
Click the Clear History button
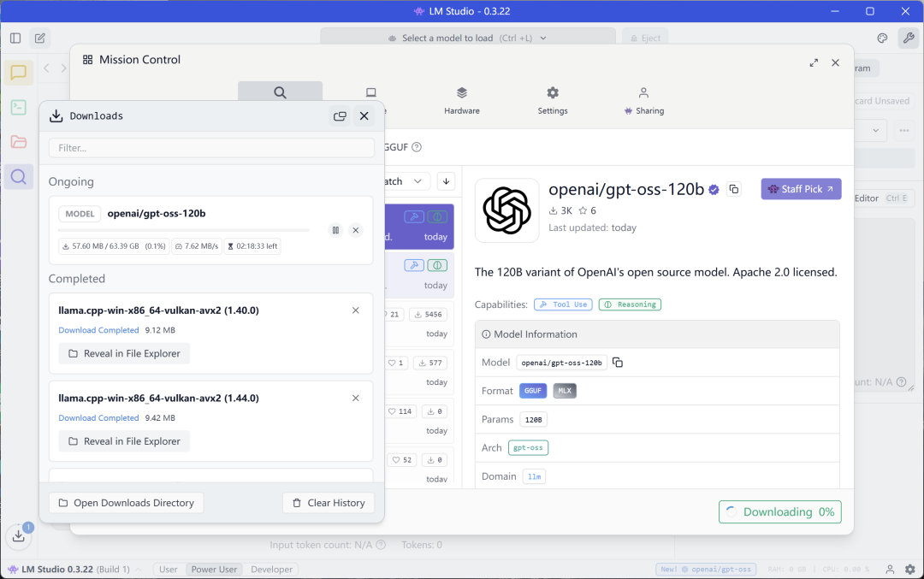pyautogui.click(x=329, y=502)
